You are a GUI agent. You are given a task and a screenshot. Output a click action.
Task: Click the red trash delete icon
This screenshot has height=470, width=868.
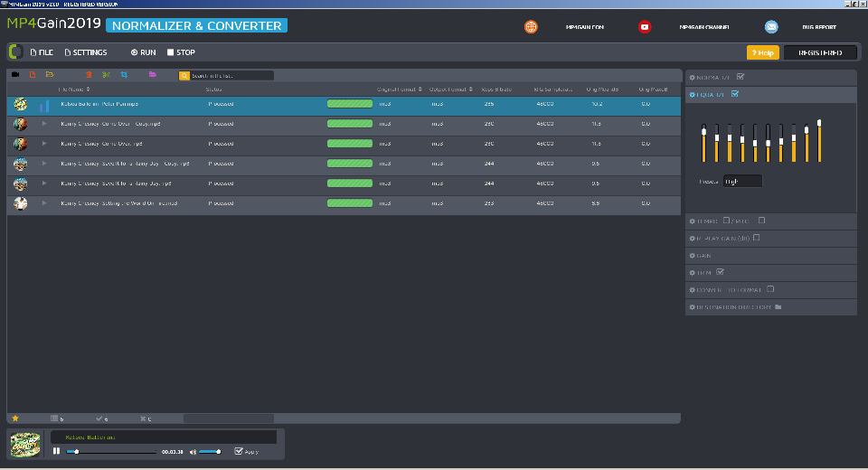coord(89,75)
